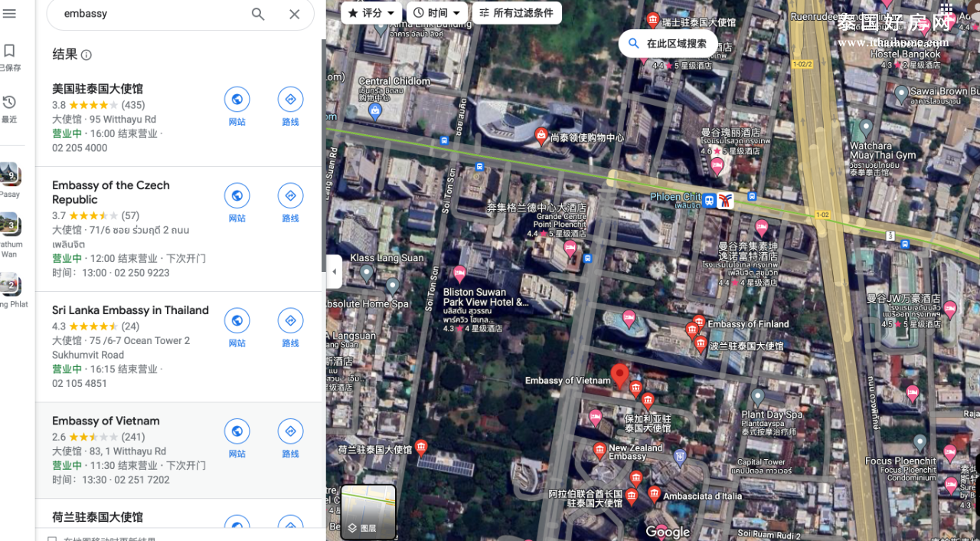Open website of Sri Lanka Embassy in Thailand
Image resolution: width=980 pixels, height=541 pixels.
[x=237, y=320]
